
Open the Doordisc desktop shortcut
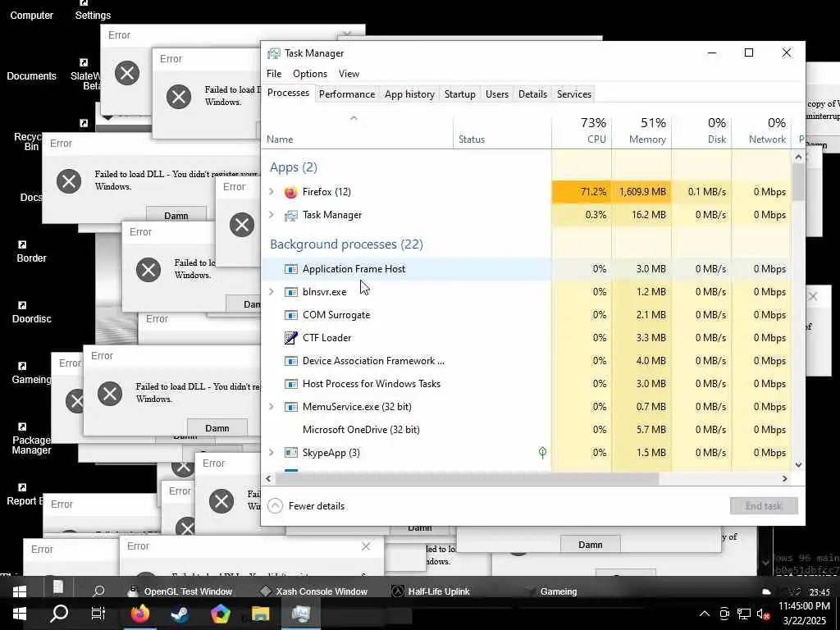[31, 313]
